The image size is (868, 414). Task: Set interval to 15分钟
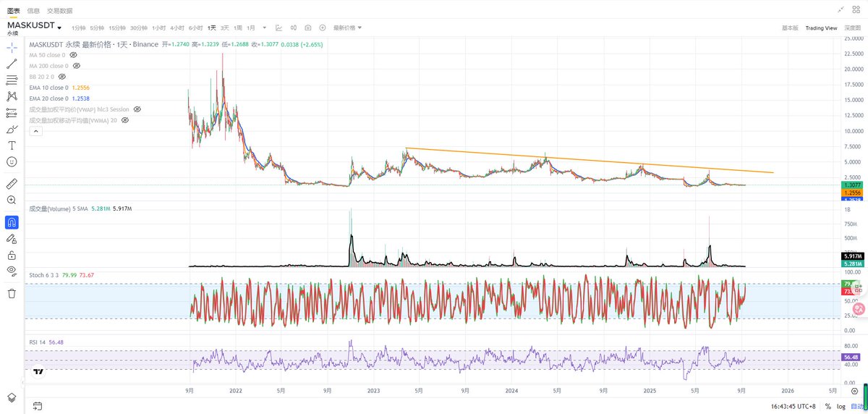[x=117, y=28]
